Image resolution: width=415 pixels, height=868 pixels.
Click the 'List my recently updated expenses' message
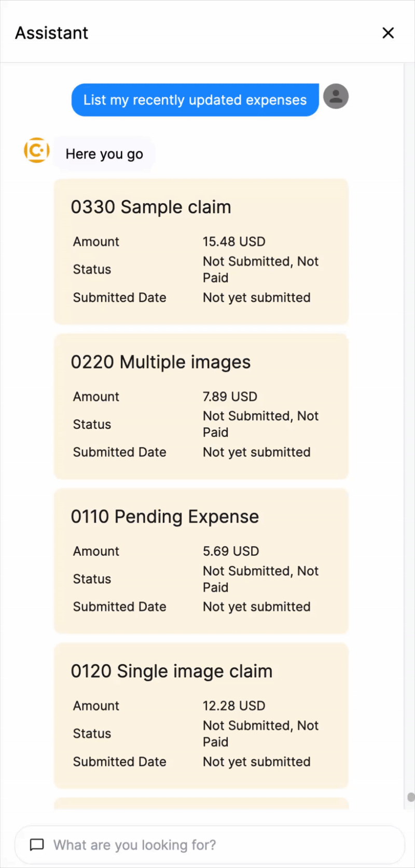[x=195, y=100]
